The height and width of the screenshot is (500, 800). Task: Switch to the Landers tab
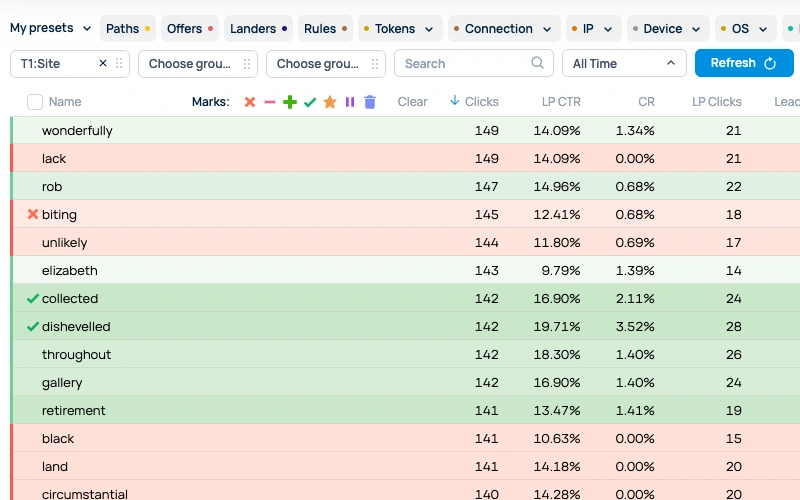258,29
